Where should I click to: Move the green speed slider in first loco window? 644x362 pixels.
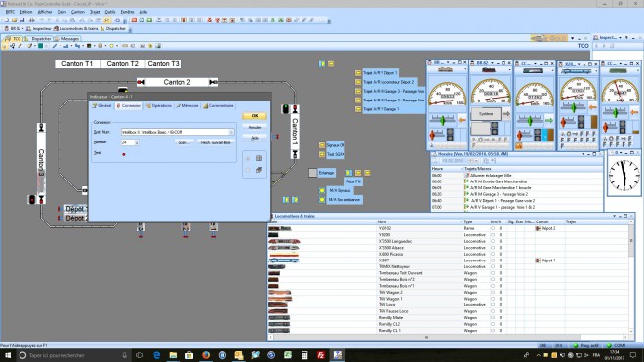point(443,120)
